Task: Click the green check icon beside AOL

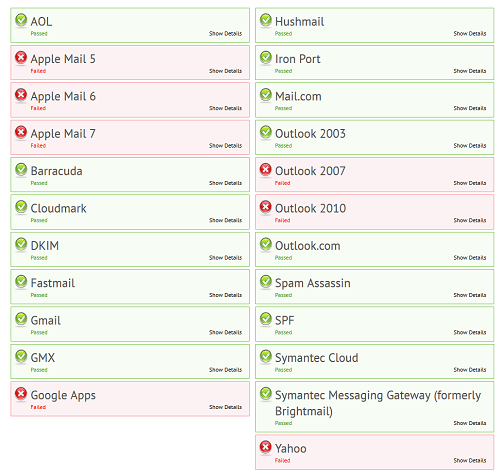Action: coord(21,20)
